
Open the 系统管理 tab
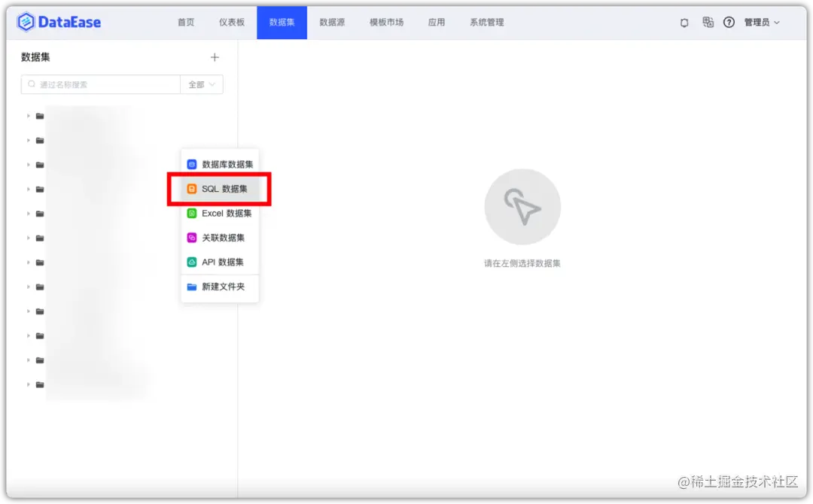[486, 23]
